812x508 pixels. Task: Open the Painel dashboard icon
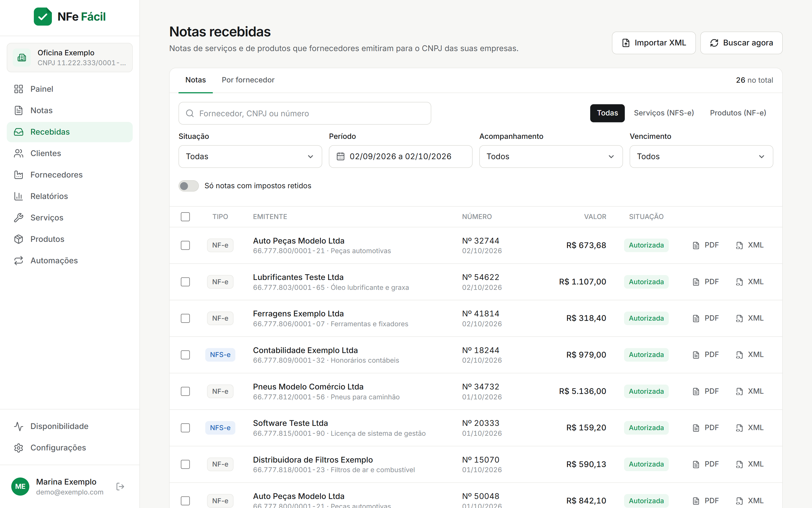point(18,89)
